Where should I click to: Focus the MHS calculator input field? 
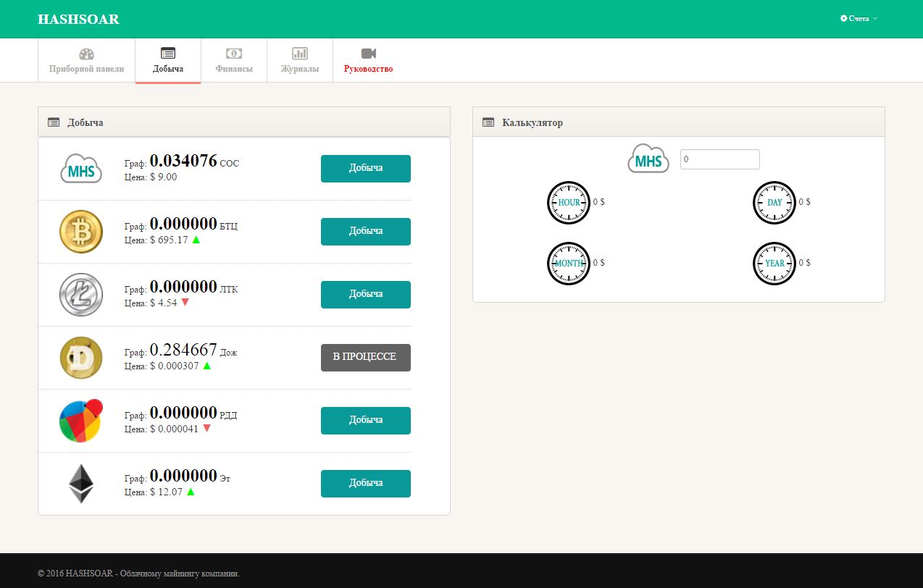719,159
